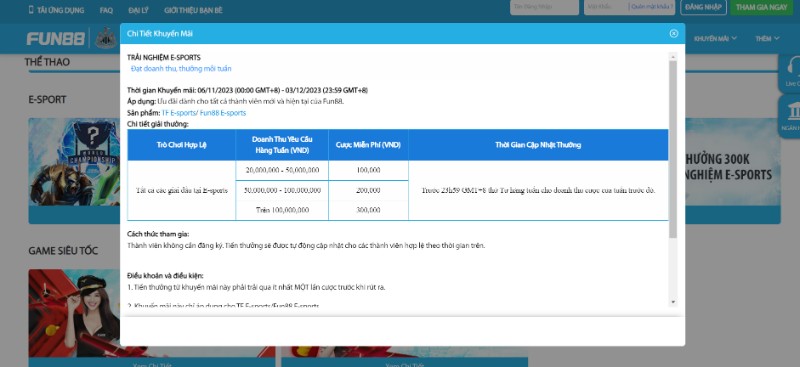800x367 pixels.
Task: Focus the username login input field
Action: 544,7
